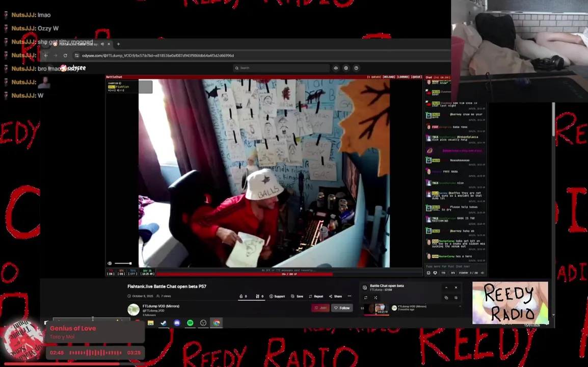This screenshot has height=367, width=588.
Task: Seek on the Genius of Love waveform bar
Action: click(x=96, y=353)
